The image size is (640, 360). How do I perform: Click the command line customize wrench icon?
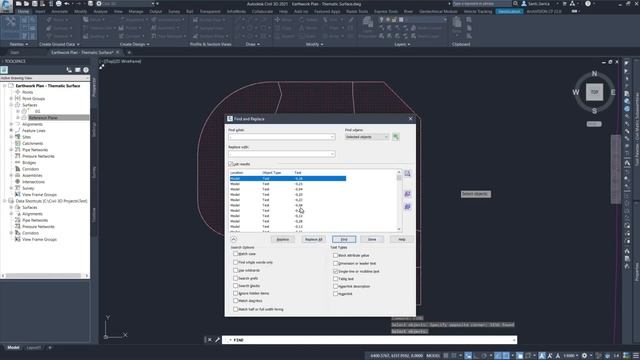pyautogui.click(x=217, y=340)
